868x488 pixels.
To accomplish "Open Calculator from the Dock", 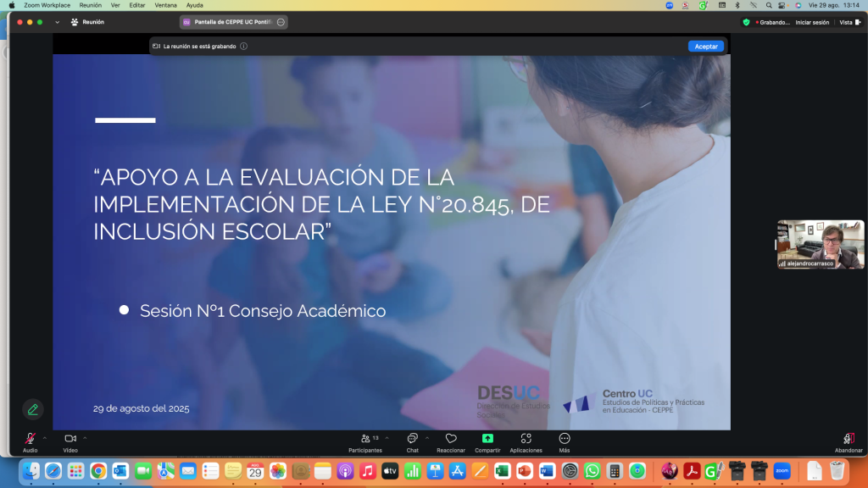I will pos(615,471).
